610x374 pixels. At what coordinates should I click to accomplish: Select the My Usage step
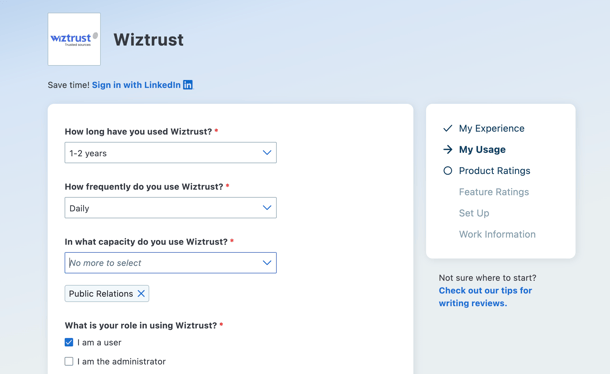(482, 149)
